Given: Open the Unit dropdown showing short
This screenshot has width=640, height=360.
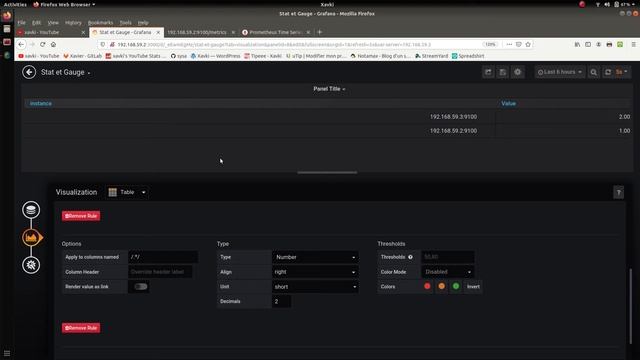Looking at the screenshot, I should (315, 287).
